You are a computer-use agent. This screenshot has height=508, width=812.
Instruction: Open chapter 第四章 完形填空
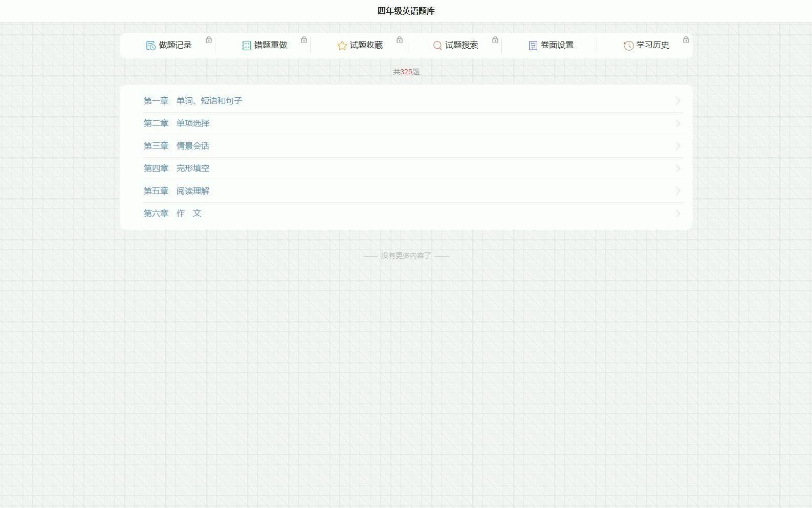point(413,168)
